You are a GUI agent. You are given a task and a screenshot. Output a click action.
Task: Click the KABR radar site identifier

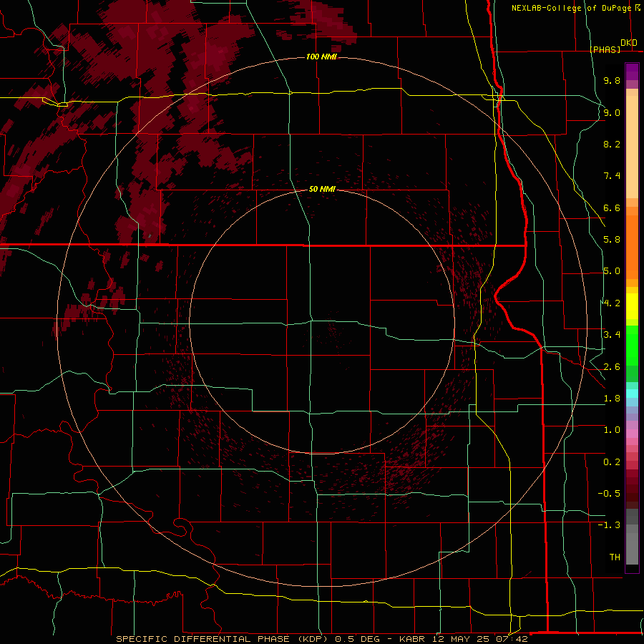click(412, 639)
